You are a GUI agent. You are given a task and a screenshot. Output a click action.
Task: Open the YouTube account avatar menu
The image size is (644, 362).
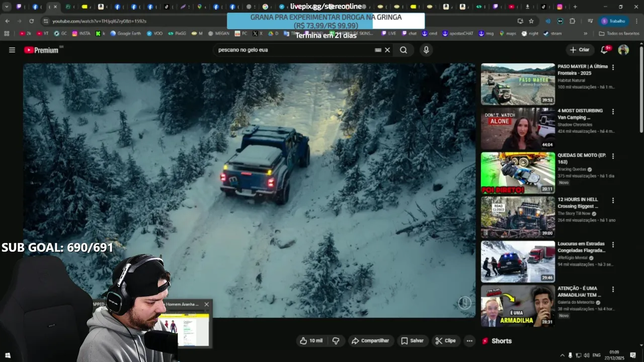(x=623, y=50)
